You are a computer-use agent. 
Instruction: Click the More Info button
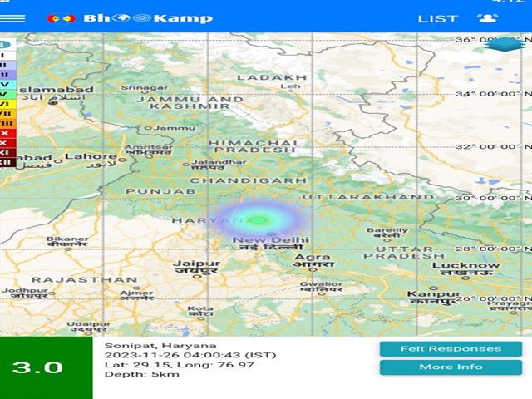pos(451,367)
